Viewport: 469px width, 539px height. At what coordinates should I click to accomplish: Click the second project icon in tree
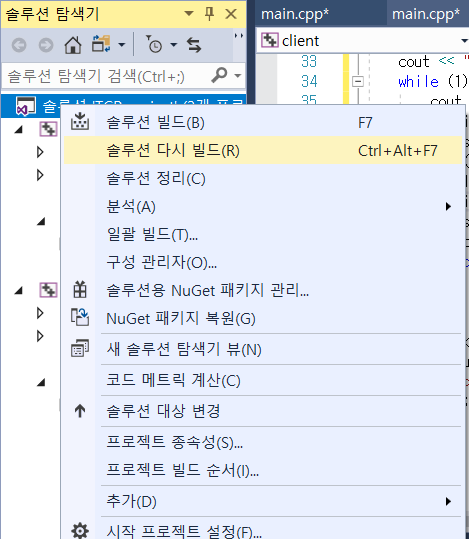48,290
